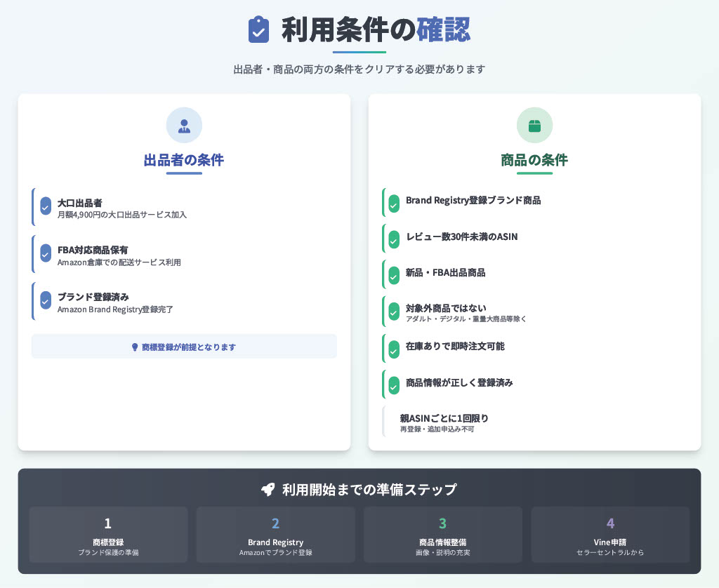This screenshot has width=719, height=588.
Task: Click the green box icon above 商品の条件
Action: [534, 126]
